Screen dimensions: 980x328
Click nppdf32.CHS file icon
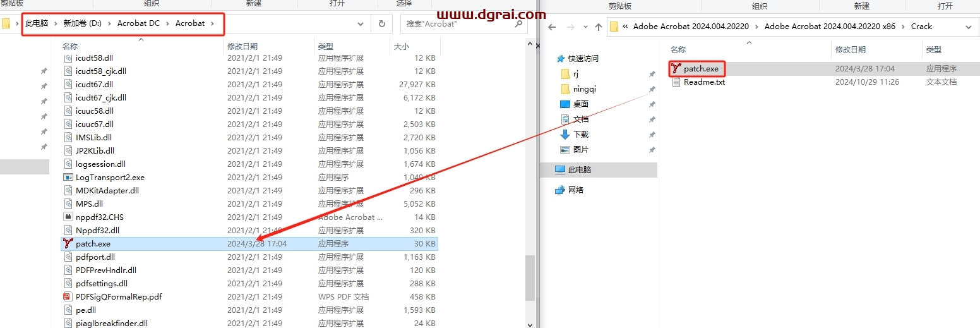pyautogui.click(x=68, y=217)
